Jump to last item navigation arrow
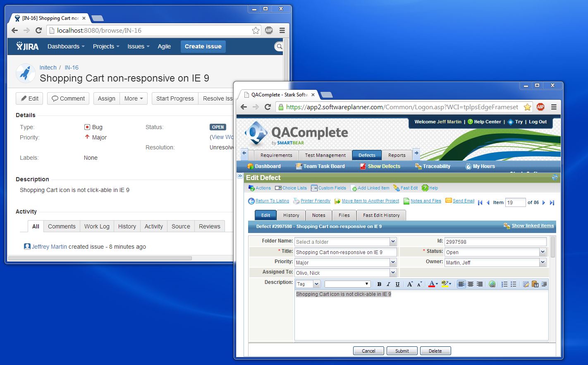 tap(552, 203)
